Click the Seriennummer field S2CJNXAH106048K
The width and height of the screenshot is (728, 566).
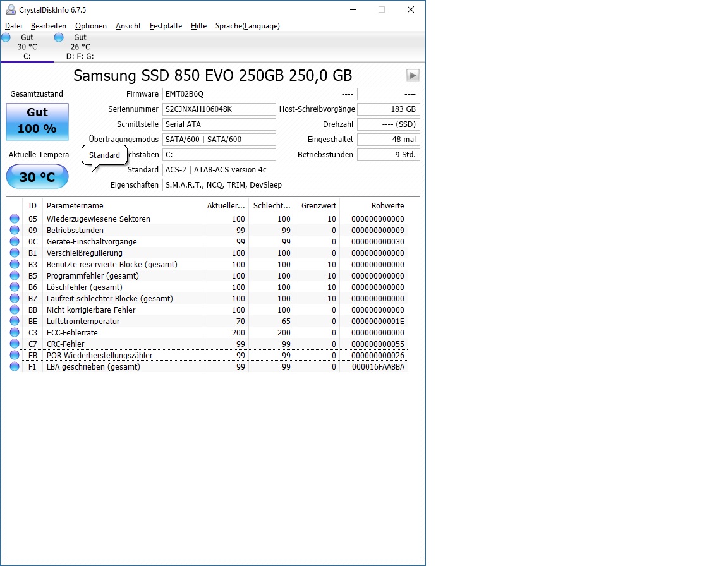click(219, 109)
